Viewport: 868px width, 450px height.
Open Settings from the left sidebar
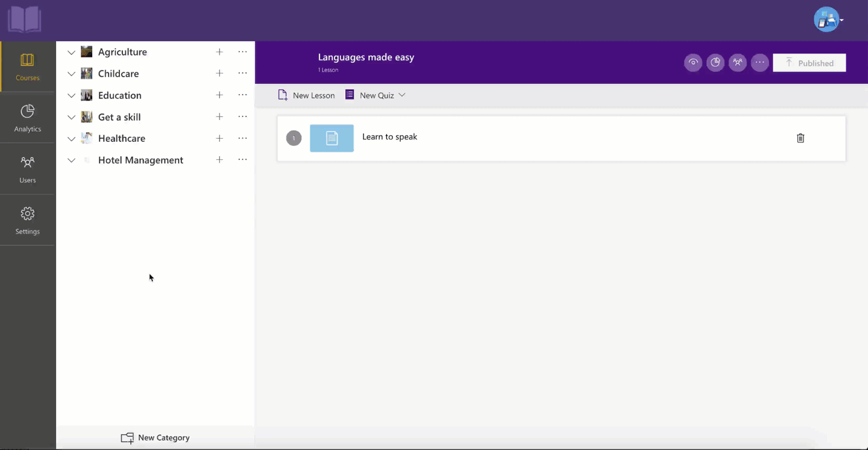pos(27,220)
